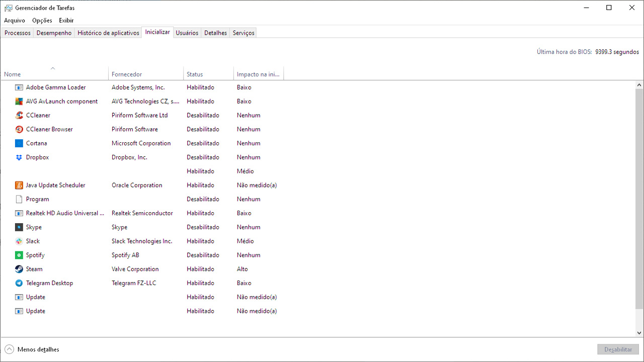The image size is (644, 362).
Task: Click the Java Update Scheduler icon
Action: tap(19, 186)
